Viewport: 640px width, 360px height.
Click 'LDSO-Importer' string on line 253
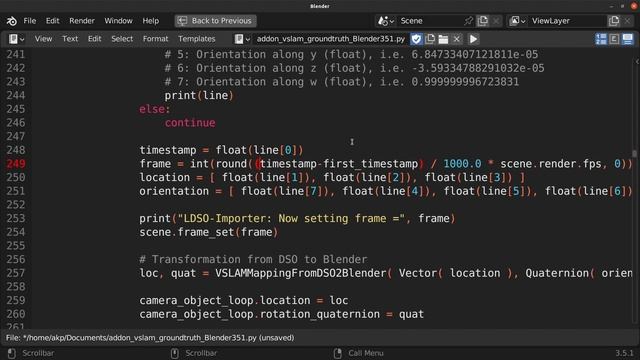tap(224, 218)
